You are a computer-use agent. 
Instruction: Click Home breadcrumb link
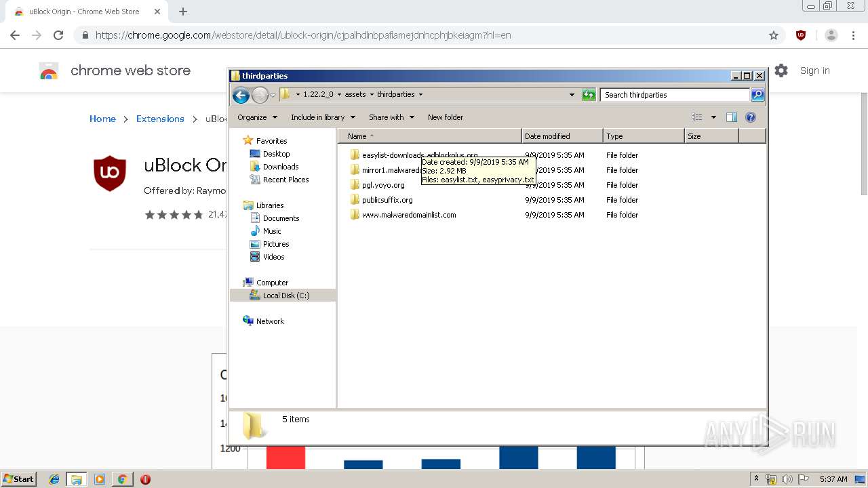coord(102,119)
